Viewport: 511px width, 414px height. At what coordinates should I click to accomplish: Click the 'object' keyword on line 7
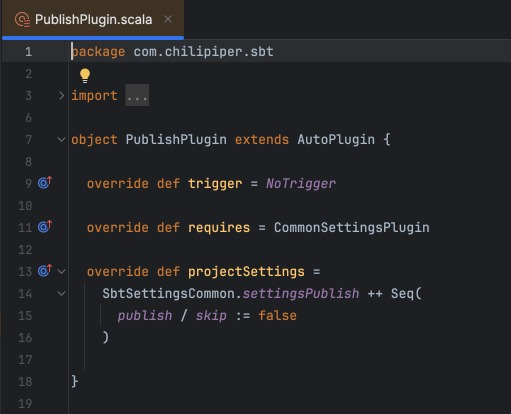point(94,140)
